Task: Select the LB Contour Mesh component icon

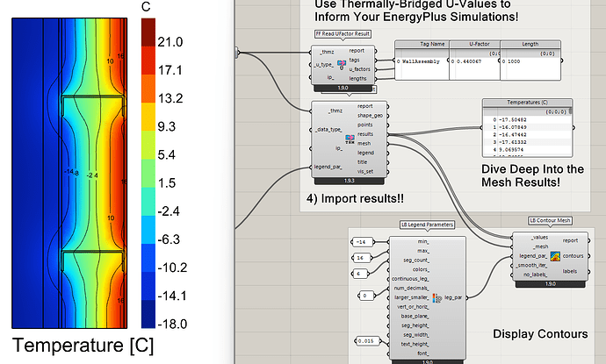Action: coord(554,255)
